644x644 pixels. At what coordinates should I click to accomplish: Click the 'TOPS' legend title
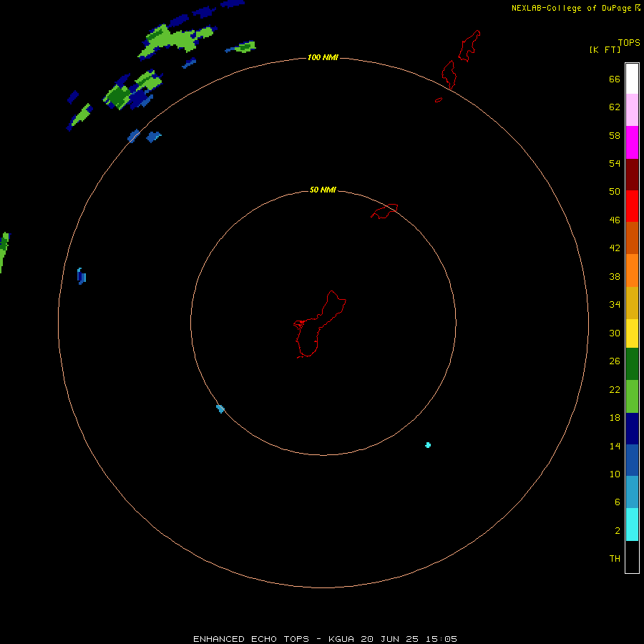[629, 43]
